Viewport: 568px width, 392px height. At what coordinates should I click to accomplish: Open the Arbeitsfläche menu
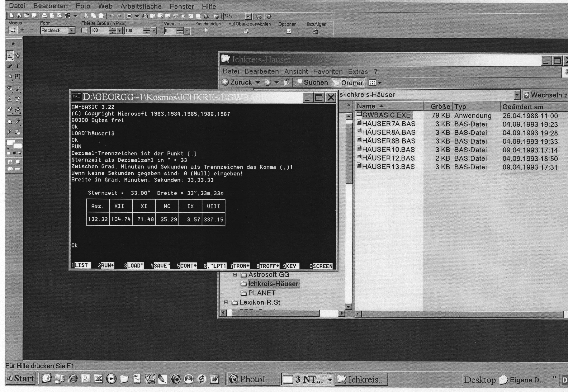click(141, 6)
